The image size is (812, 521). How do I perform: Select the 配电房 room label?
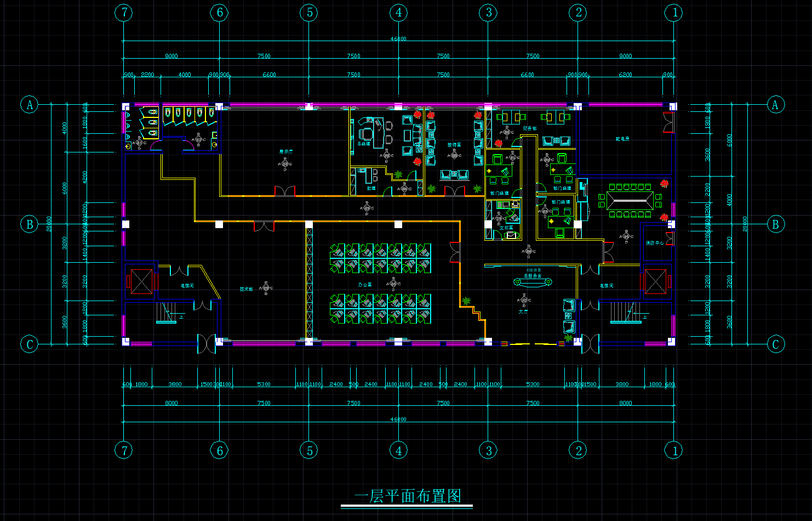622,139
